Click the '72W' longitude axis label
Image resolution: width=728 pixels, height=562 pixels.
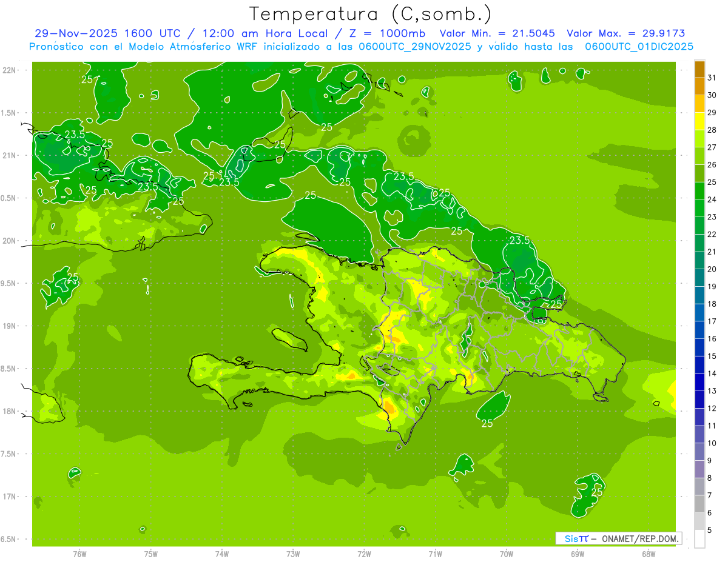(x=364, y=554)
